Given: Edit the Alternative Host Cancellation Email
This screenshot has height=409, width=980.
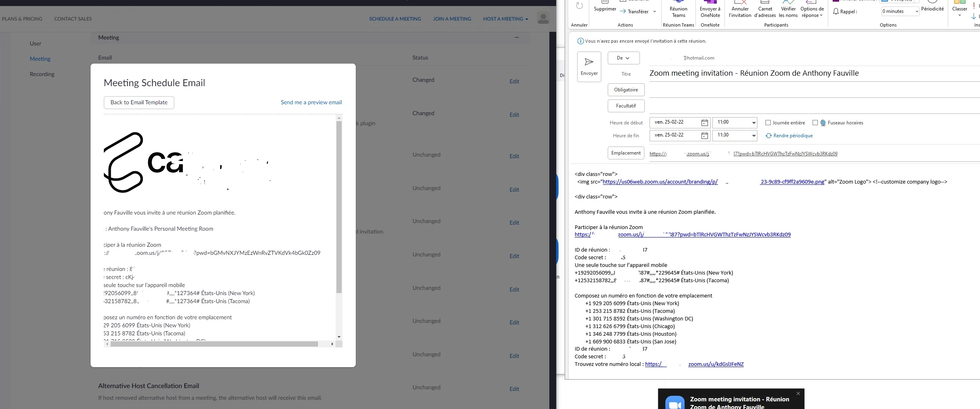Looking at the screenshot, I should point(514,389).
